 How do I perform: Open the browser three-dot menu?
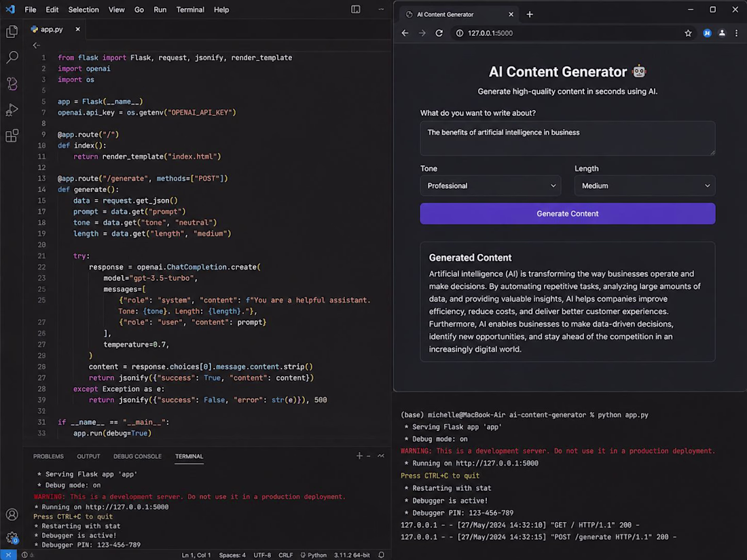click(737, 33)
